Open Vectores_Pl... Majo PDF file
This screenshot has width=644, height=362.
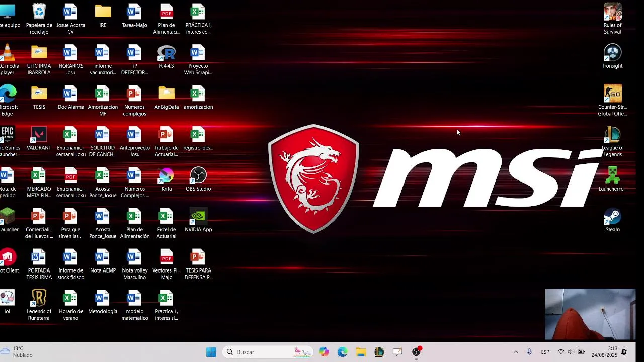coord(167,264)
